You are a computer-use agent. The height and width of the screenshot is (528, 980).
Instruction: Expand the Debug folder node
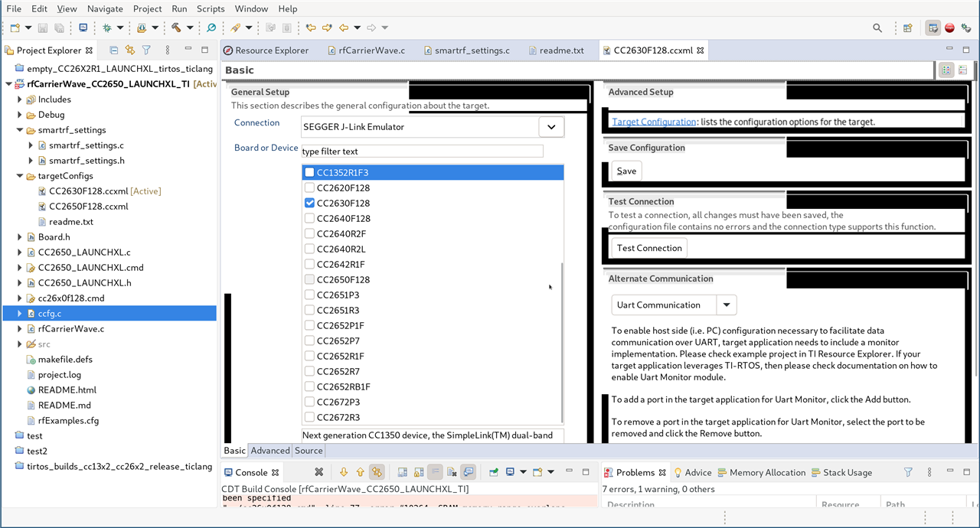click(x=20, y=115)
